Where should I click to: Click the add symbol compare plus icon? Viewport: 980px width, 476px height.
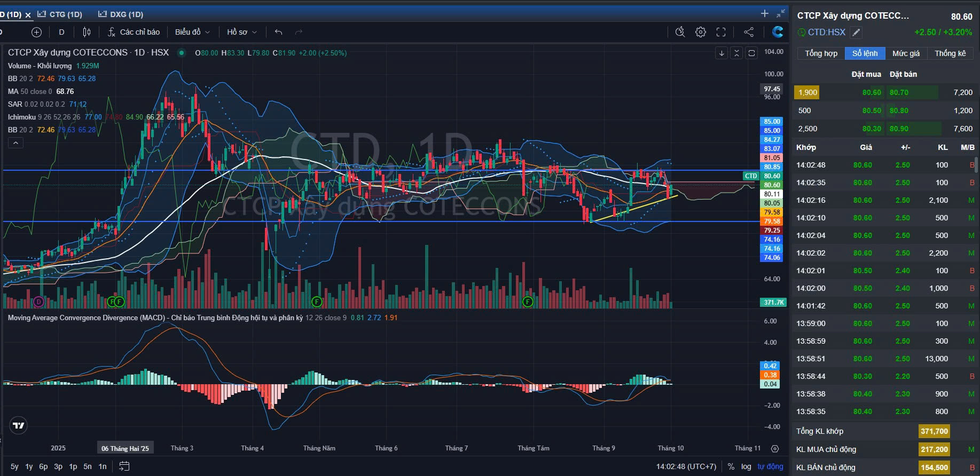tap(36, 32)
